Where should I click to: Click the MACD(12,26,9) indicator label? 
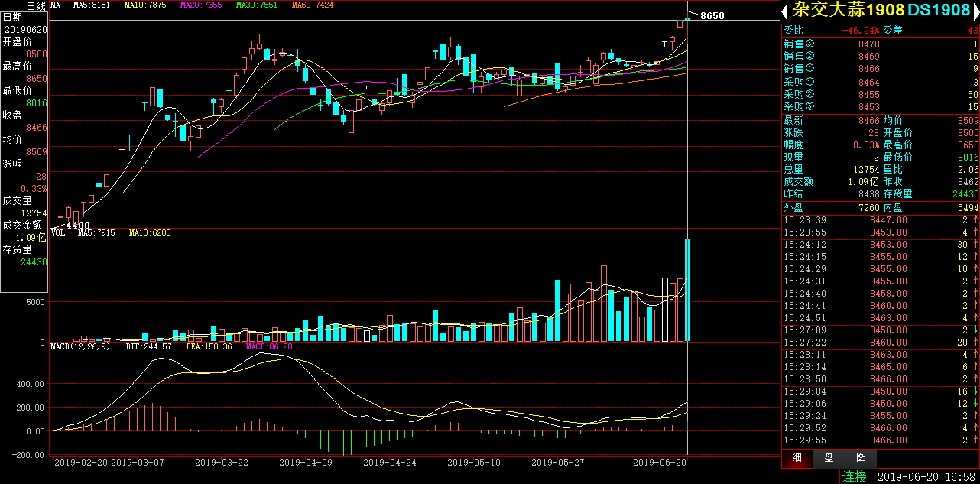(80, 346)
